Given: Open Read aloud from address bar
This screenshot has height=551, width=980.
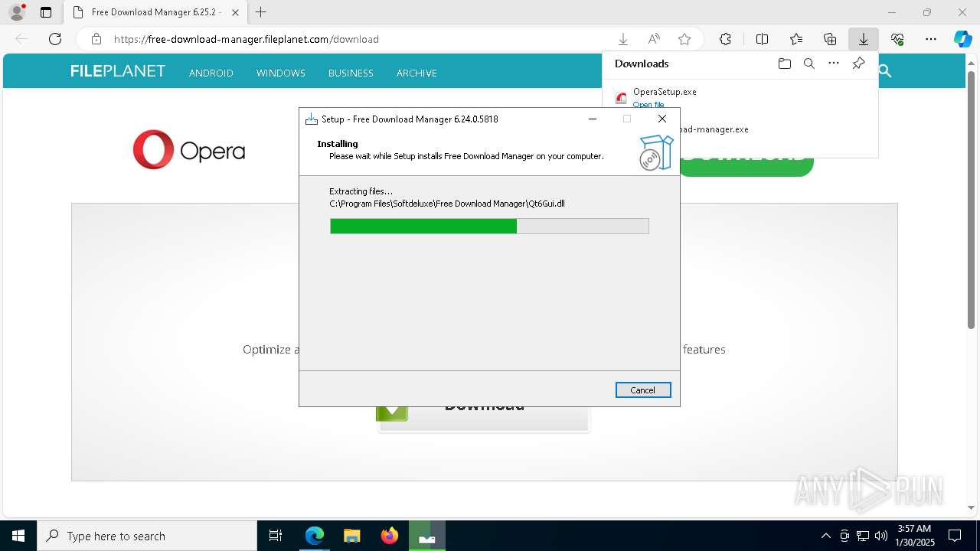Looking at the screenshot, I should tap(654, 39).
